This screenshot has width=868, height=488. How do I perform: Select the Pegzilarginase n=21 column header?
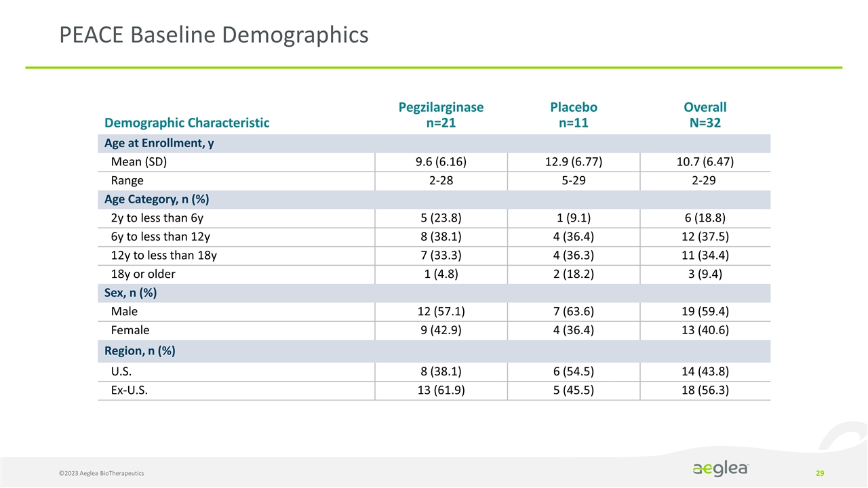click(x=441, y=115)
